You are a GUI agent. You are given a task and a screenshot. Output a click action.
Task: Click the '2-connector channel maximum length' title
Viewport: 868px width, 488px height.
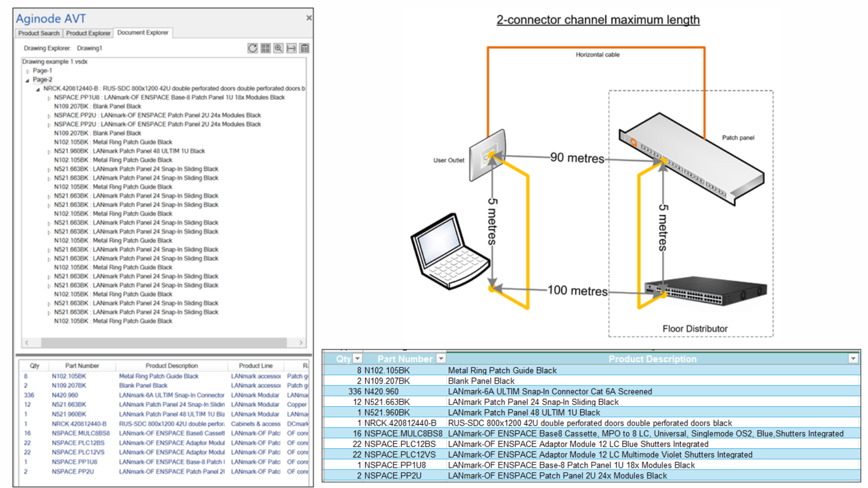coord(598,20)
